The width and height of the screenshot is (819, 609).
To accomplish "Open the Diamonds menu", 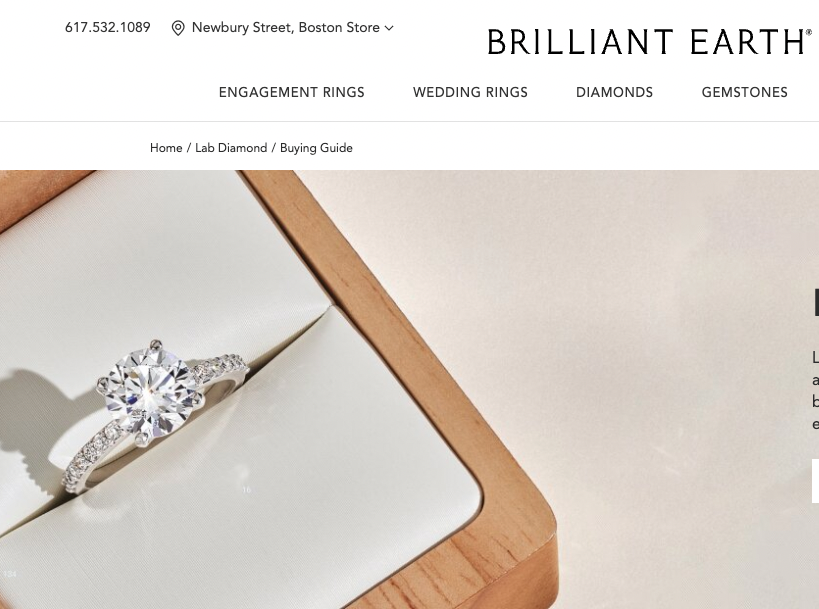I will [614, 92].
